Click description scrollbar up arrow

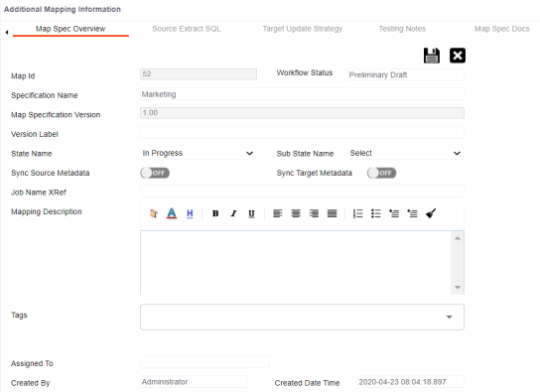tap(458, 238)
